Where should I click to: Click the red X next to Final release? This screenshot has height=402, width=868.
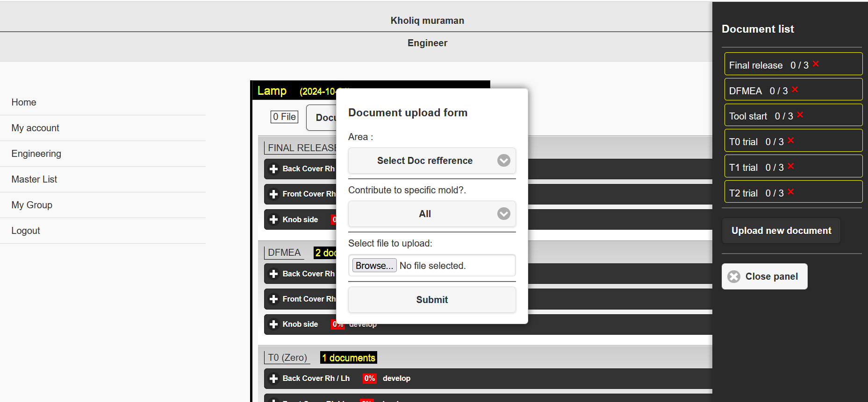(816, 64)
